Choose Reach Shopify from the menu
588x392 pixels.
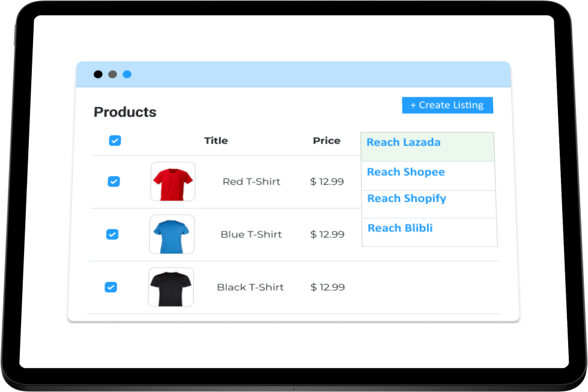coord(429,204)
